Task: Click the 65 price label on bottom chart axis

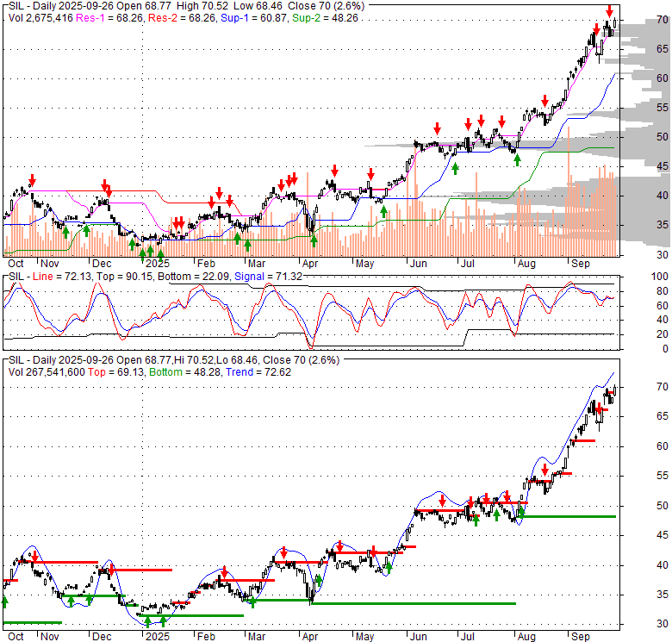Action: pyautogui.click(x=663, y=416)
